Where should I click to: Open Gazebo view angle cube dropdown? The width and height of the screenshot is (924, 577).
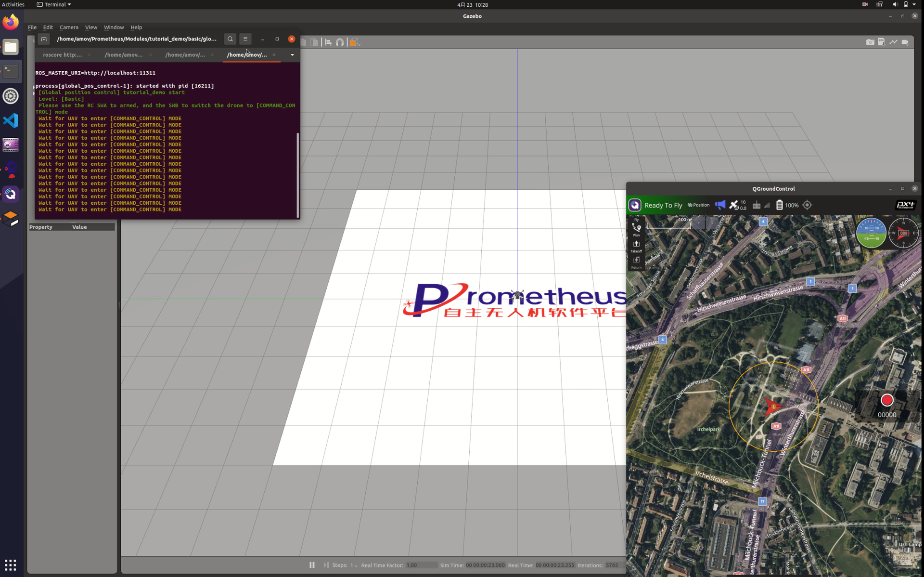(354, 42)
